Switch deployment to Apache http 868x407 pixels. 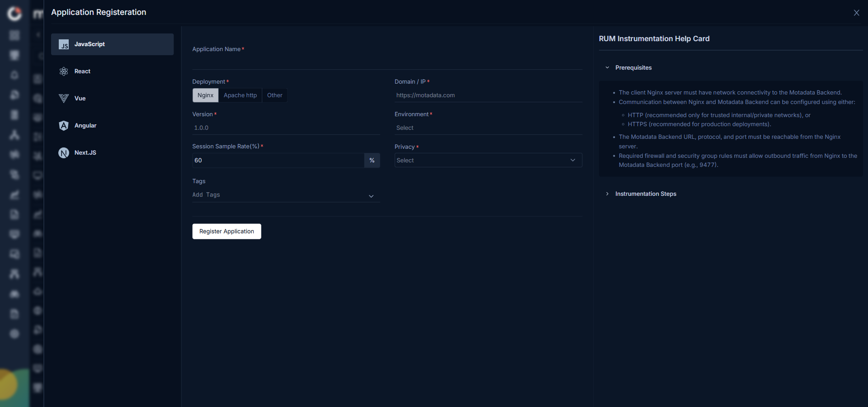[x=240, y=95]
